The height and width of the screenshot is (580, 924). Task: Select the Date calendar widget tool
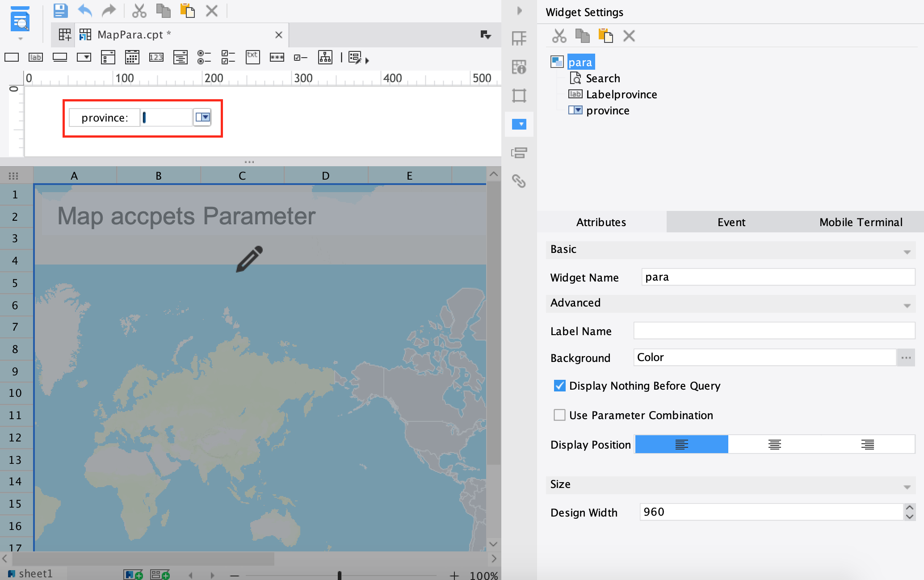pyautogui.click(x=132, y=57)
